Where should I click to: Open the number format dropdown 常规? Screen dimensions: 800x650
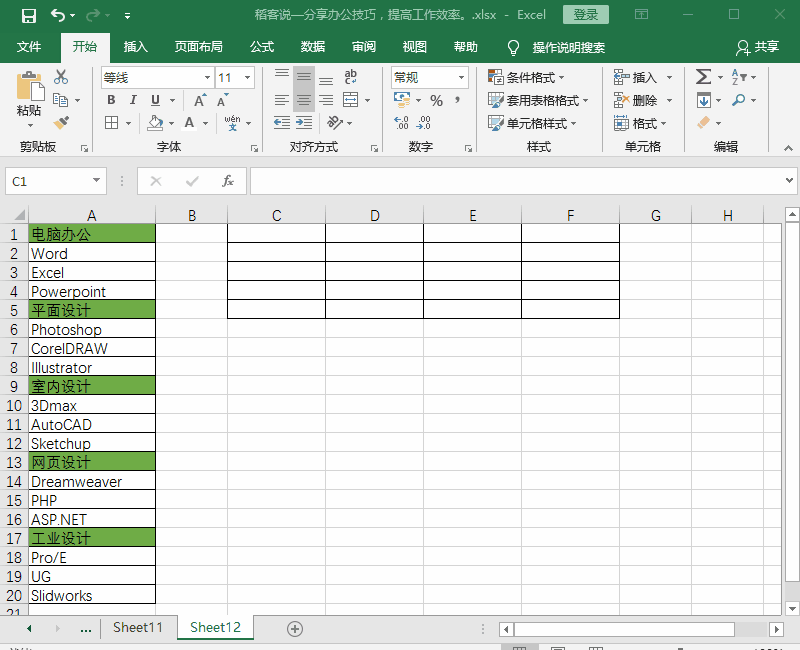461,78
